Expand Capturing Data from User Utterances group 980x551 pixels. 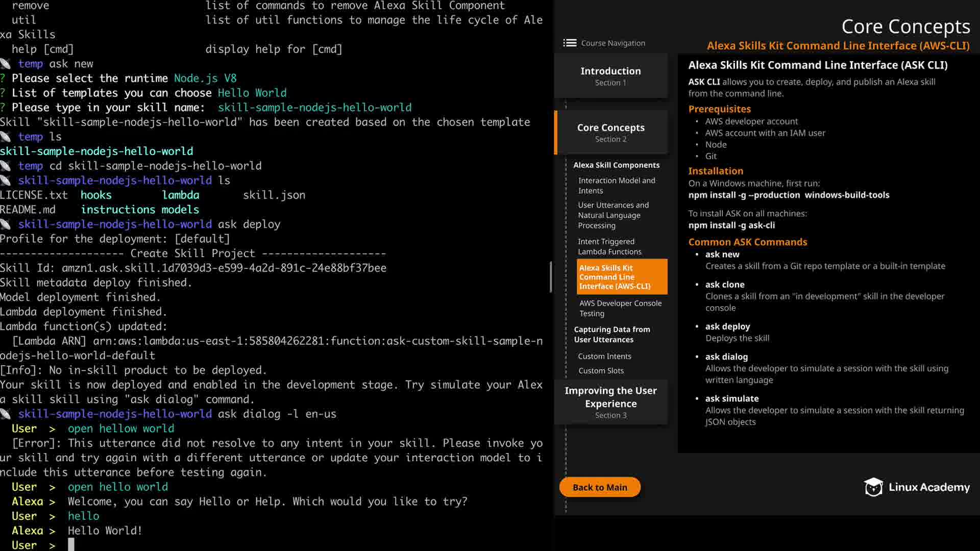coord(611,335)
